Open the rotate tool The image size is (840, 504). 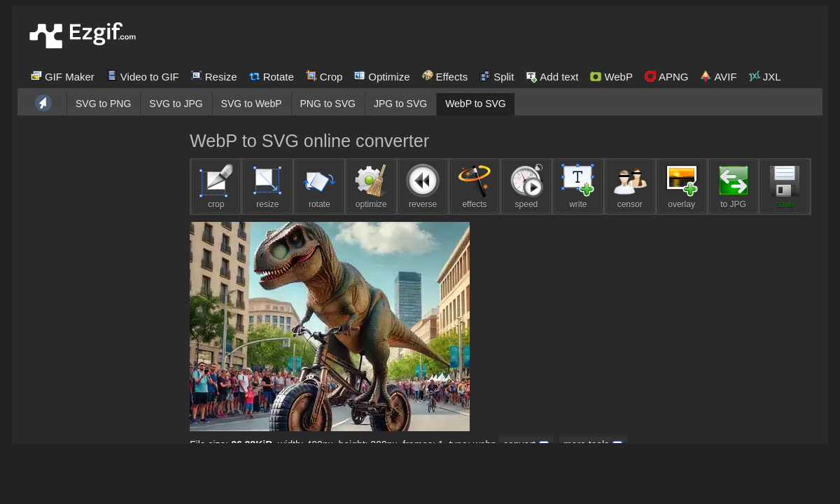pyautogui.click(x=319, y=186)
